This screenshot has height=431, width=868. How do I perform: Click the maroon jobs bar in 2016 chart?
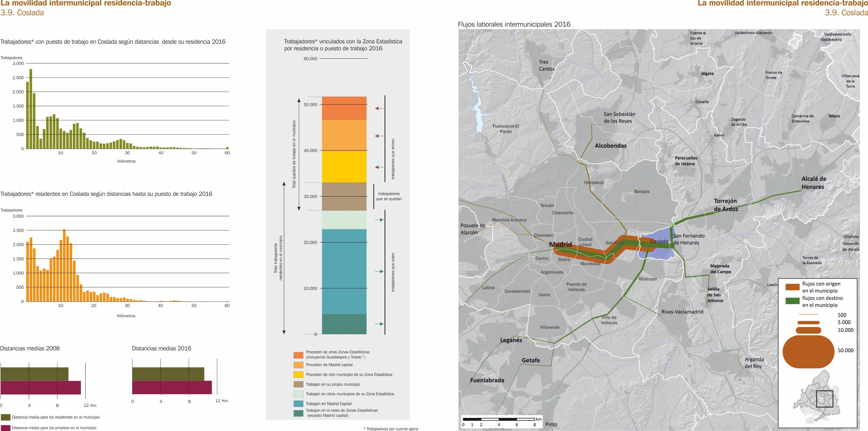[172, 388]
